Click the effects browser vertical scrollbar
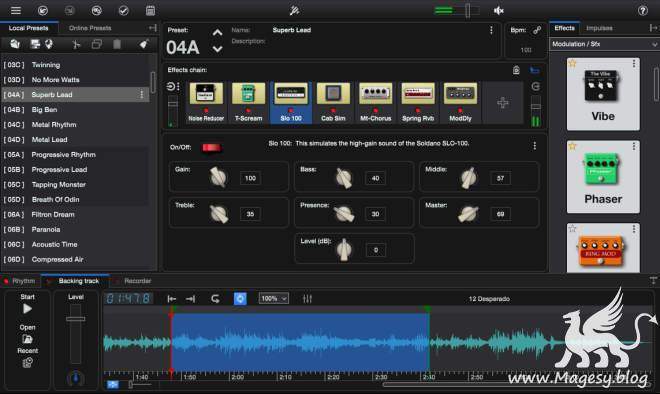The height and width of the screenshot is (394, 660). click(x=656, y=84)
